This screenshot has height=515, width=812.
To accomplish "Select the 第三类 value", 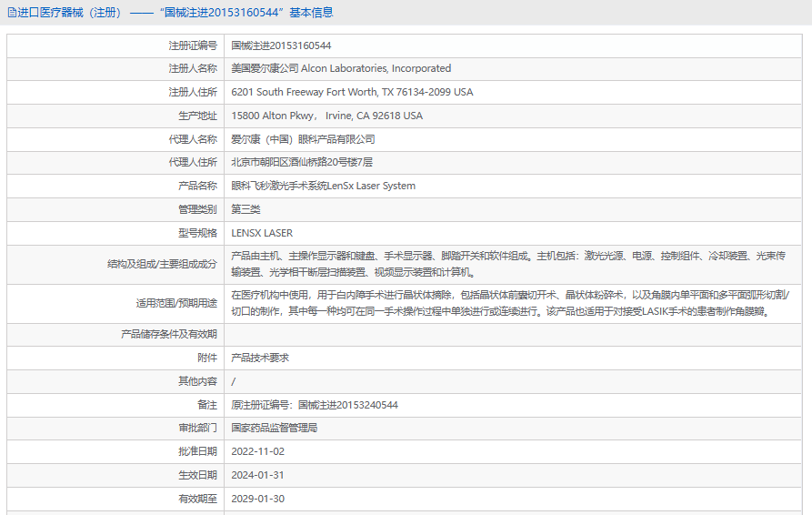I will click(246, 209).
